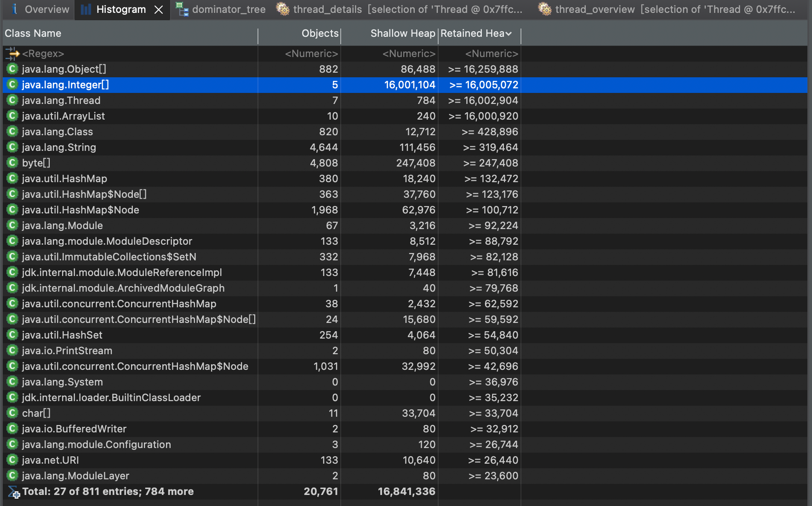The height and width of the screenshot is (506, 812).
Task: Open the thread_overview tab
Action: pos(667,9)
